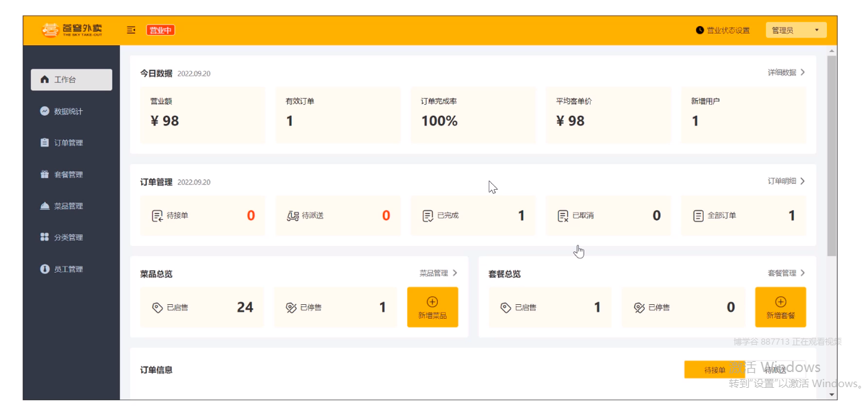Open the 菜品管理 link in 菜品总览
This screenshot has width=868, height=407.
click(x=438, y=273)
